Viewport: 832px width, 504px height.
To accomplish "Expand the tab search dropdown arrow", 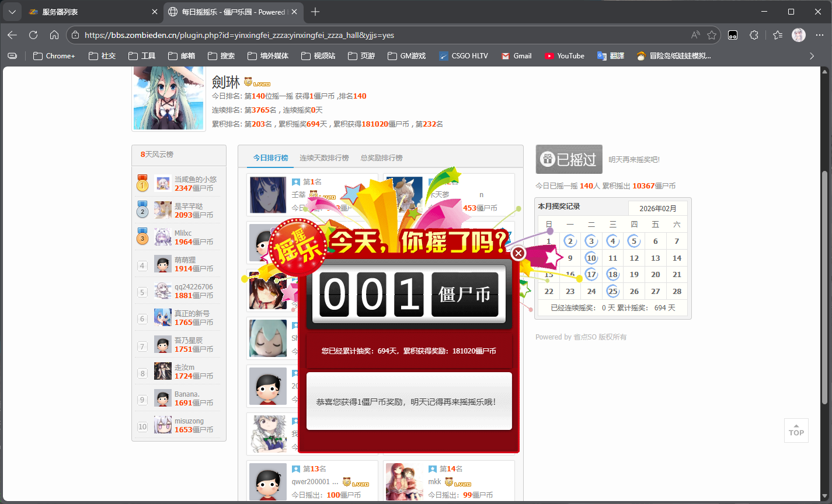I will 12,12.
